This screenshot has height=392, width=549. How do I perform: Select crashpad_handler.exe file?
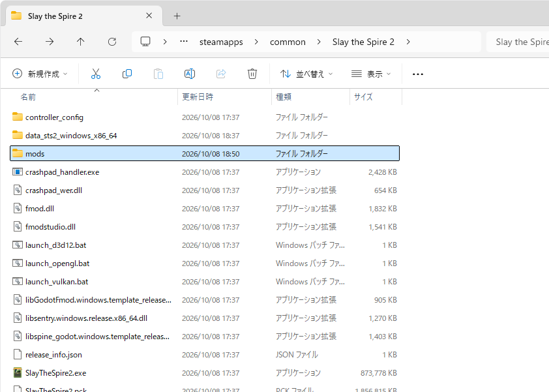pos(205,172)
